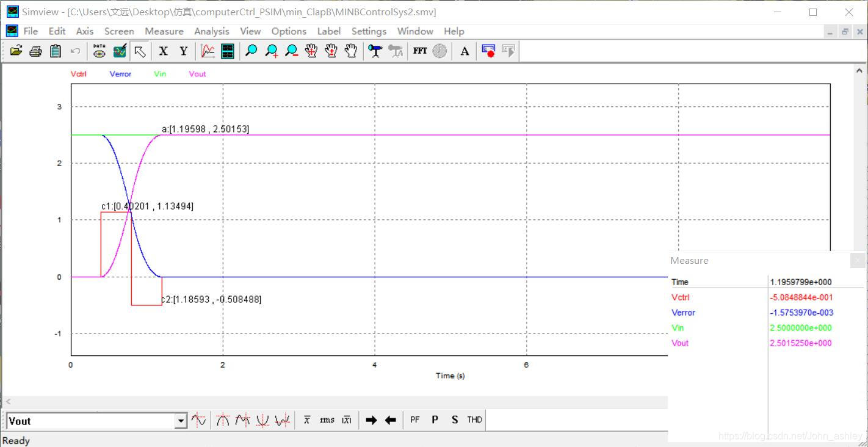Click the green screen edit icon
Image resolution: width=868 pixels, height=447 pixels.
coord(120,51)
